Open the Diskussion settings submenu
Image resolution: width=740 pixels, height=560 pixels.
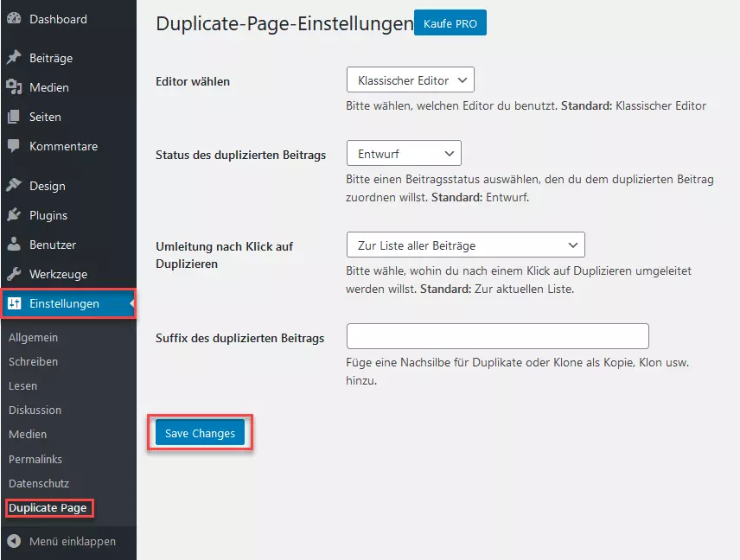tap(35, 410)
